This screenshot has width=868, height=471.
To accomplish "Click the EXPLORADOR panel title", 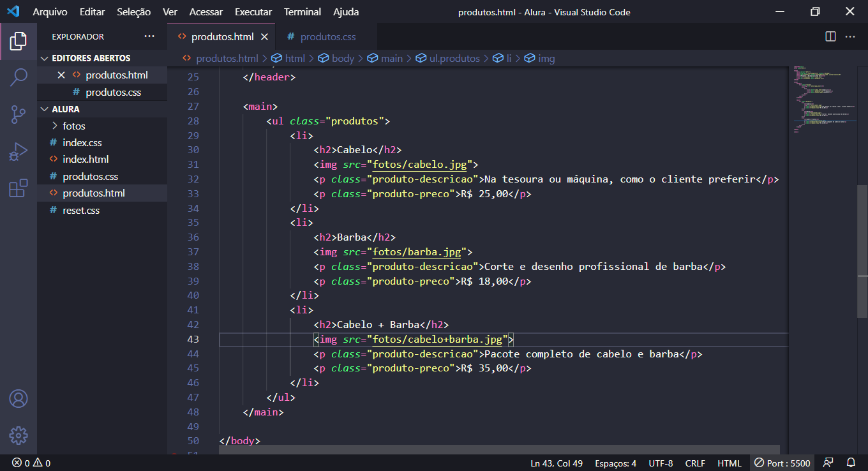I will click(78, 37).
